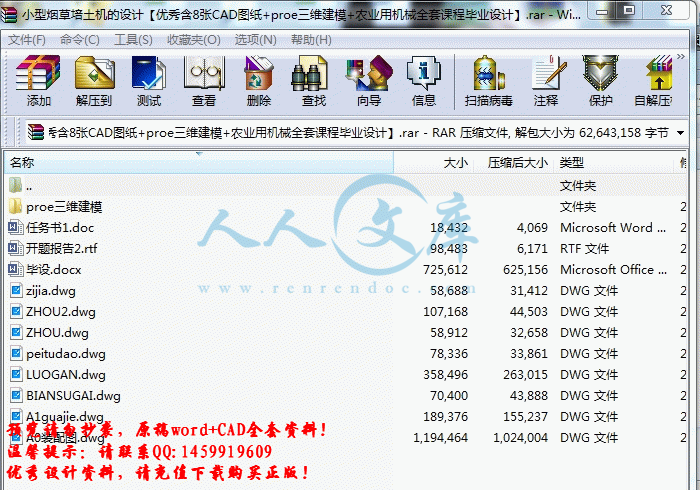
Task: Select the file LUOGAN.dwg
Action: pyautogui.click(x=346, y=374)
